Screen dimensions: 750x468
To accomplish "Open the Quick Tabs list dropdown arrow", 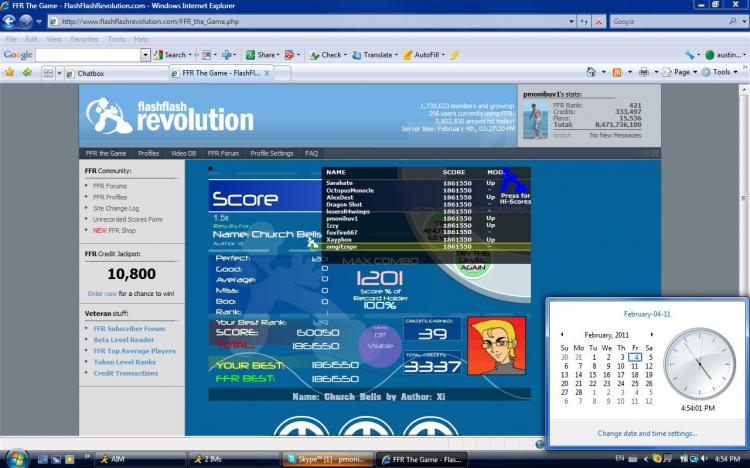I will click(x=59, y=73).
